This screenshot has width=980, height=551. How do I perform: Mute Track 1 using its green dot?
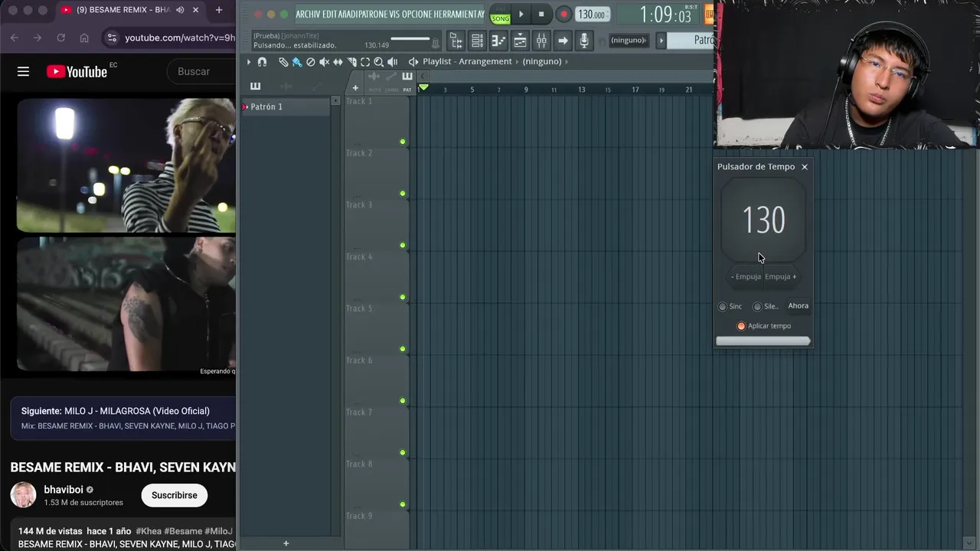(403, 142)
